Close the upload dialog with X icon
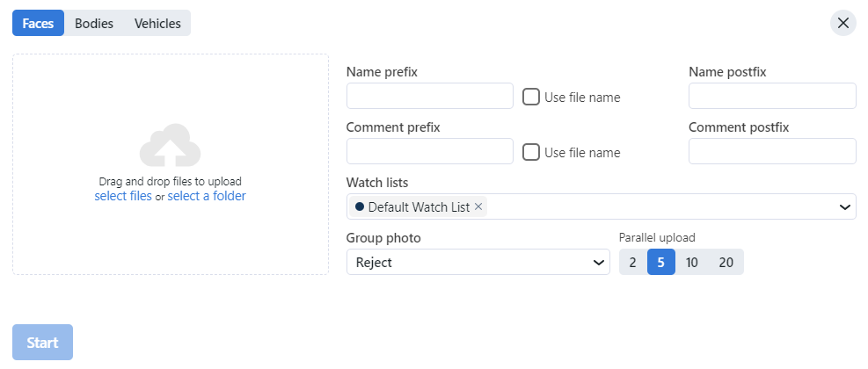 pyautogui.click(x=843, y=23)
